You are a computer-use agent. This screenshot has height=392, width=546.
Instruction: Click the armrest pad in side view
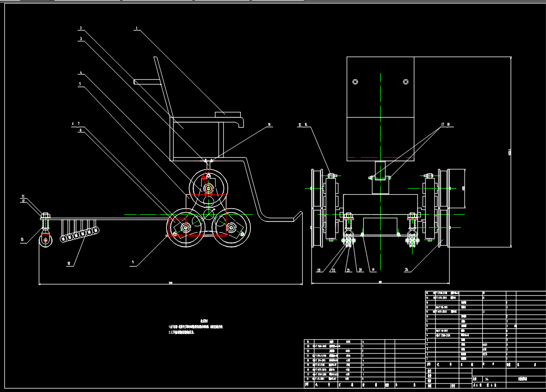pyautogui.click(x=227, y=114)
